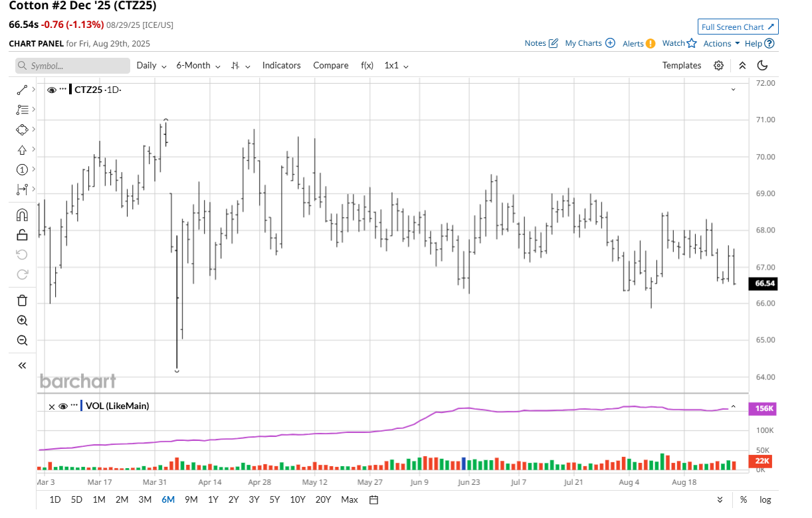
Task: Toggle magnet snap mode
Action: [x=22, y=215]
